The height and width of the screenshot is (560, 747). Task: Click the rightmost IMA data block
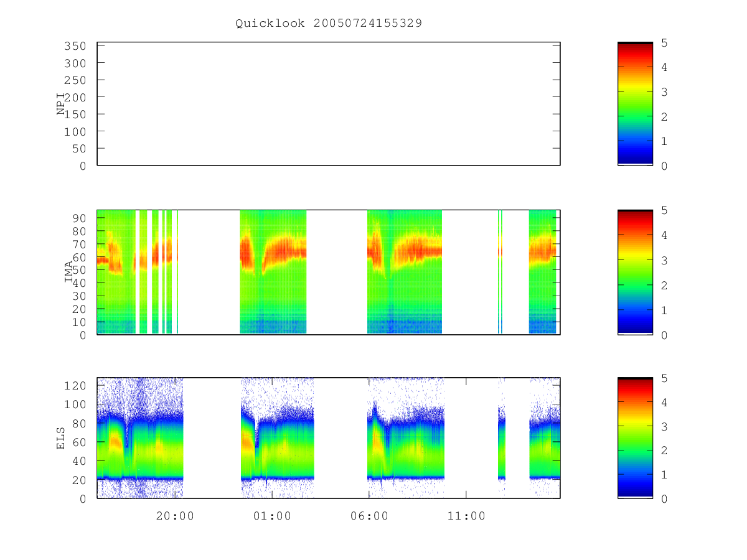pyautogui.click(x=543, y=272)
